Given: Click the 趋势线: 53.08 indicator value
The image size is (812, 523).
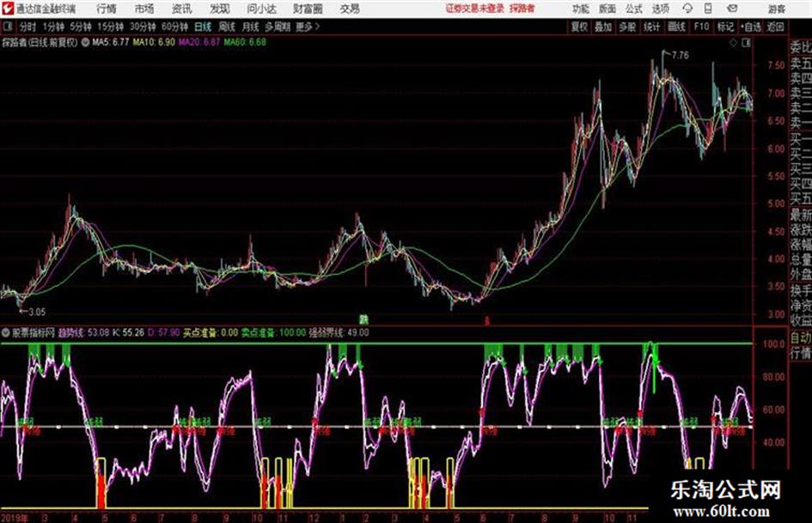Looking at the screenshot, I should [x=83, y=332].
